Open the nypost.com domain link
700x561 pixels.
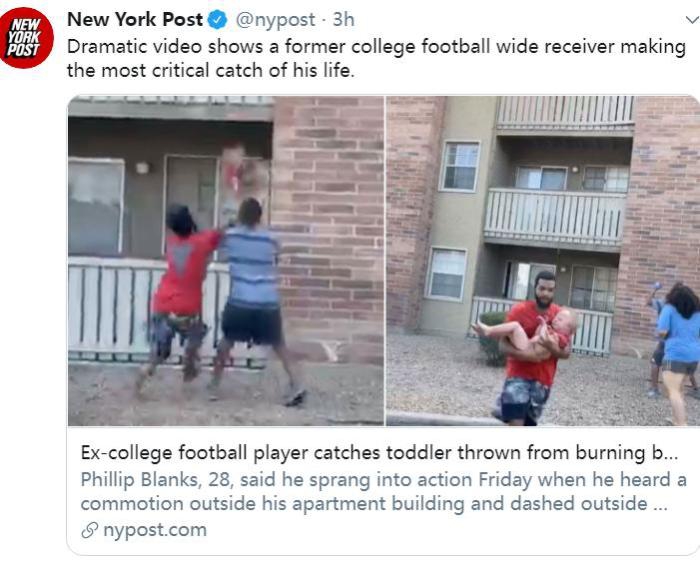pyautogui.click(x=154, y=530)
